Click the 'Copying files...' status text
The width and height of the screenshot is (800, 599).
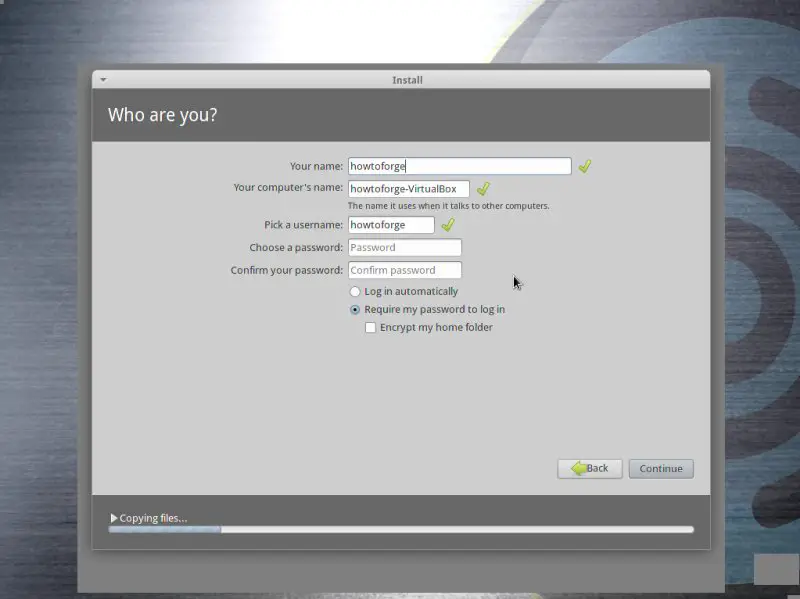[x=153, y=518]
